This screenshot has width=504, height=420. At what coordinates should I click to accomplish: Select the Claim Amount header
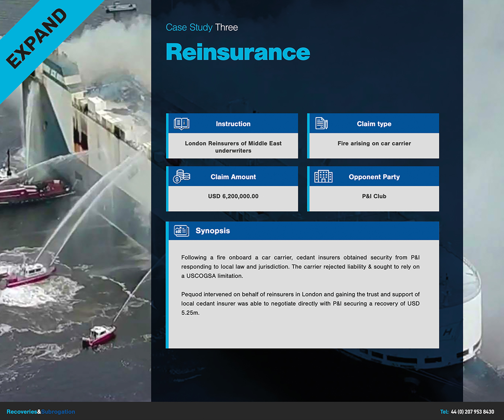(233, 177)
